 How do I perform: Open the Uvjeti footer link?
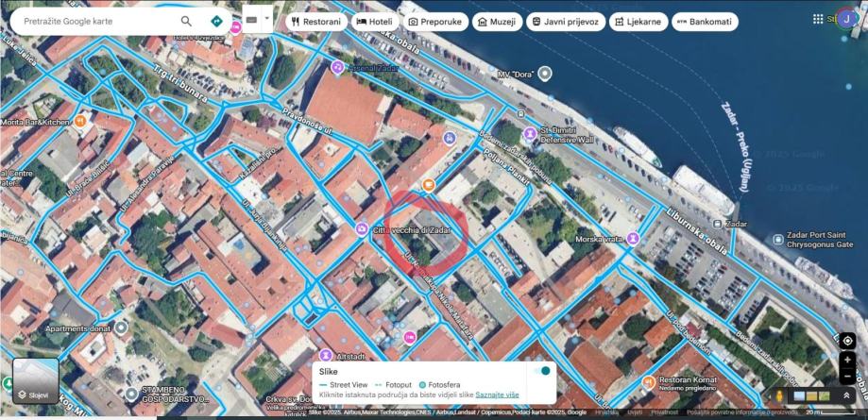(x=635, y=412)
